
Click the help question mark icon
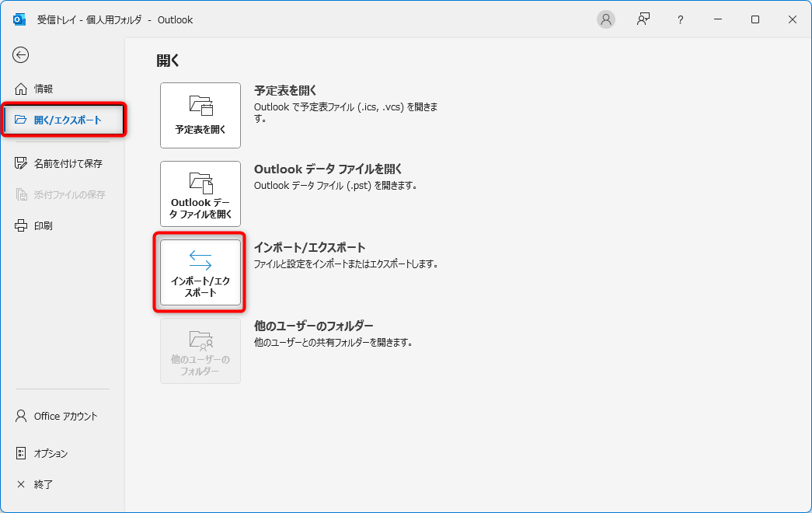pyautogui.click(x=680, y=19)
